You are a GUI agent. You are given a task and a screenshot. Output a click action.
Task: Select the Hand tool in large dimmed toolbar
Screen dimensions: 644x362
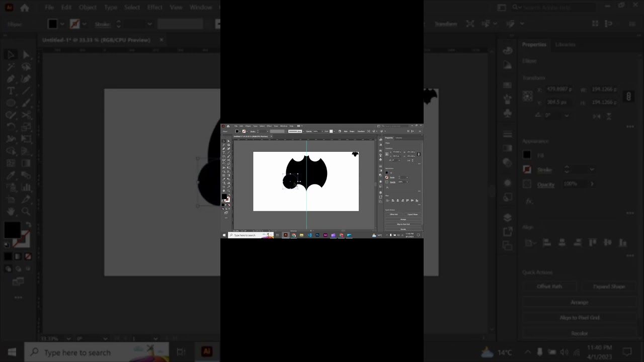coord(11,211)
